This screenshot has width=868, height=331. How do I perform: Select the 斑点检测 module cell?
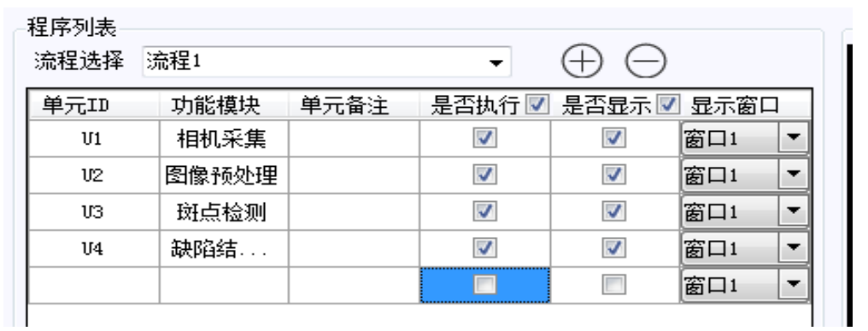[x=224, y=212]
